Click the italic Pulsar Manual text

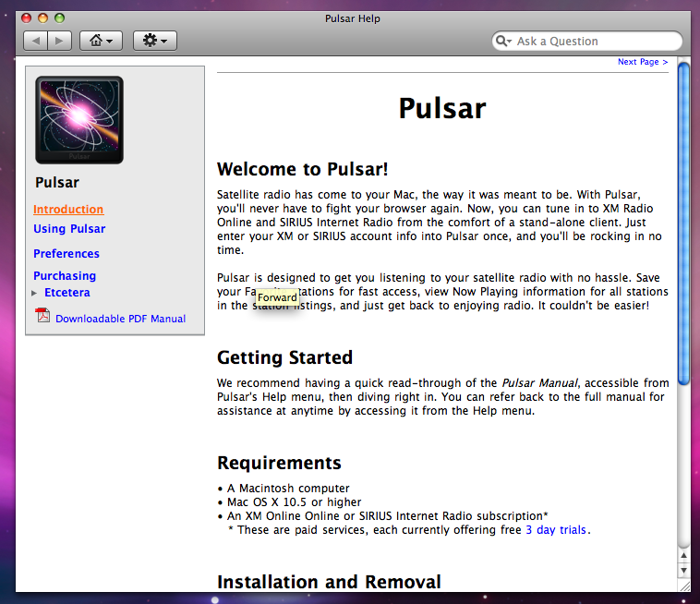click(539, 383)
